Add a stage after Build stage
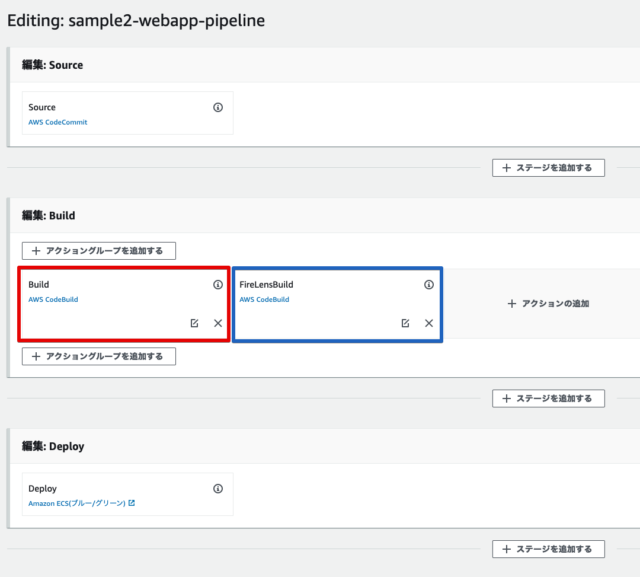 click(548, 398)
